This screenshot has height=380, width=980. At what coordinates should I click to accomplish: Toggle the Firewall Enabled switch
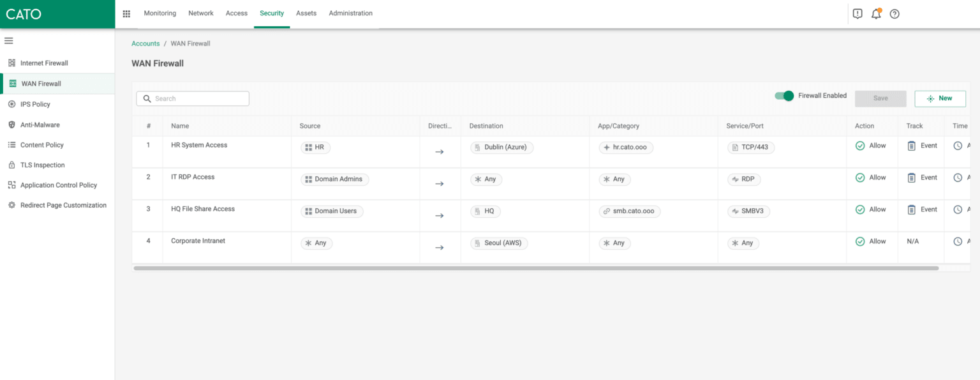[784, 96]
